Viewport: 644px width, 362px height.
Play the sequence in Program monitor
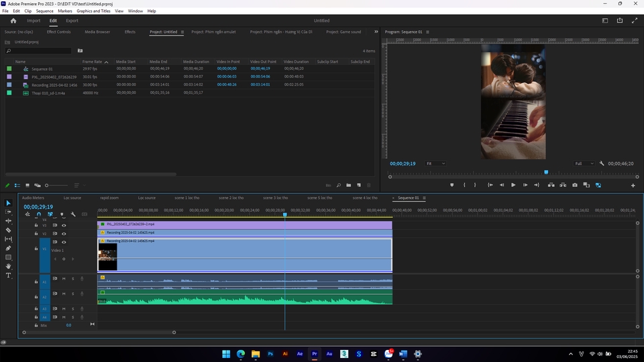[513, 185]
